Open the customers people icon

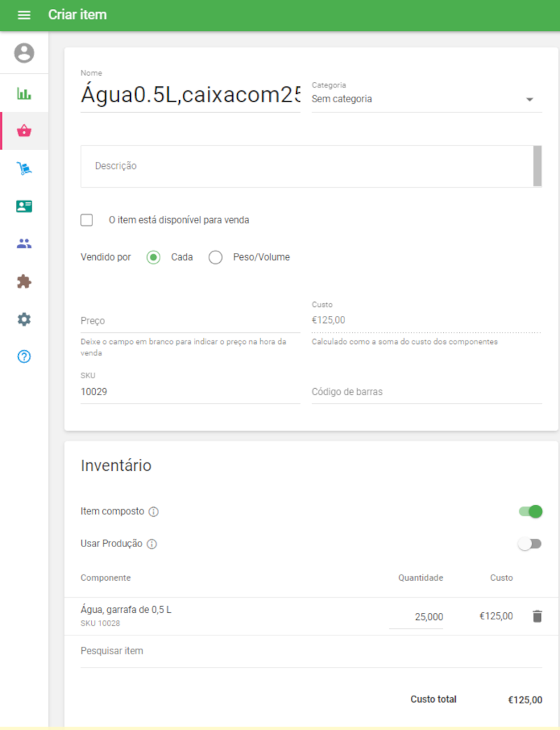point(24,244)
